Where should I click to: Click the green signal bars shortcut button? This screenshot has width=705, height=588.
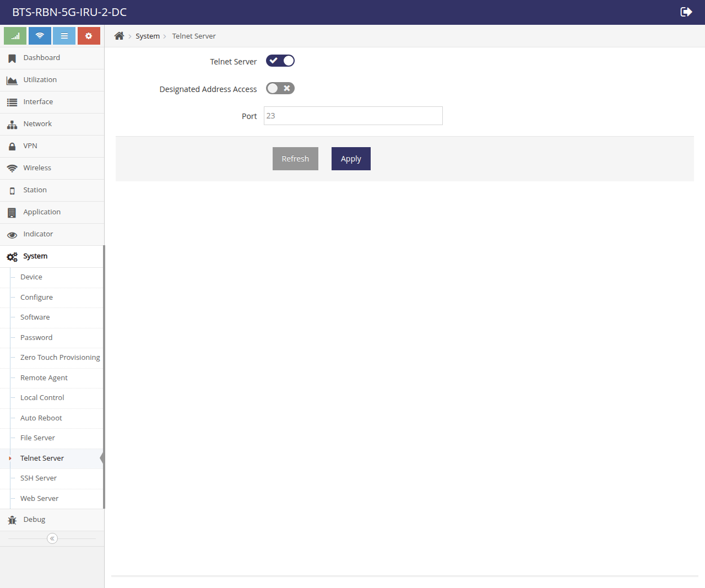(15, 36)
